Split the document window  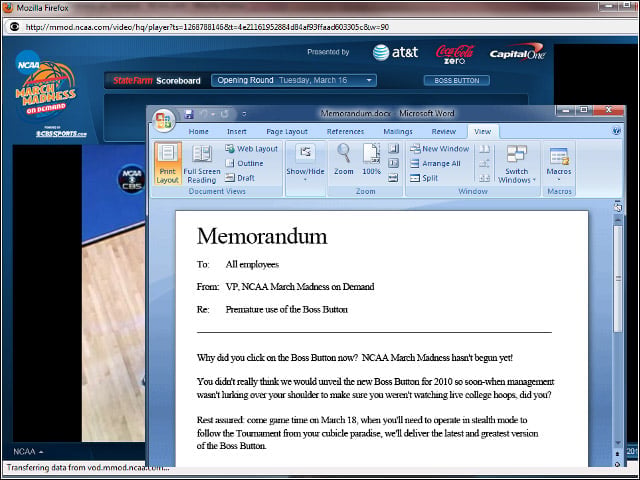coord(424,178)
